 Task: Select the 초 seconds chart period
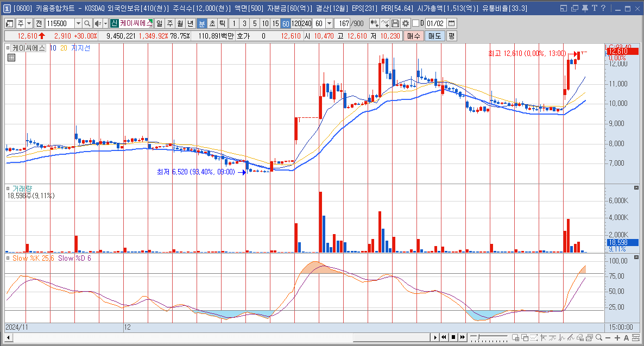pyautogui.click(x=212, y=23)
